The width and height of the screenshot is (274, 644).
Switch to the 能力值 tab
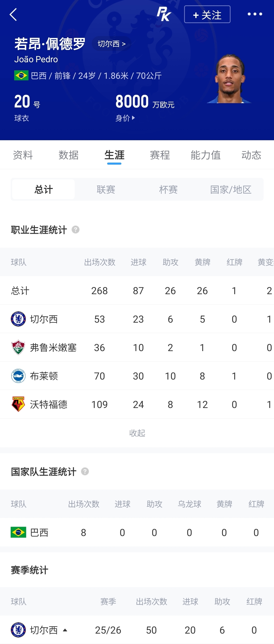pos(206,155)
